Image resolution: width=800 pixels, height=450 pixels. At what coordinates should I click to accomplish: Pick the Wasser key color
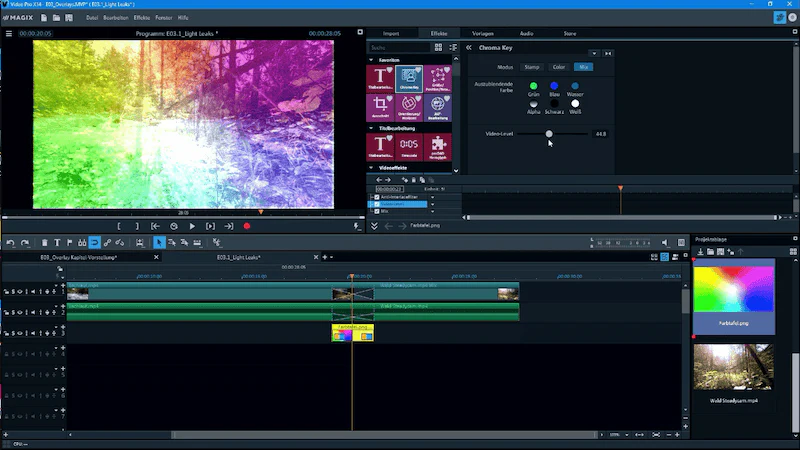[575, 86]
